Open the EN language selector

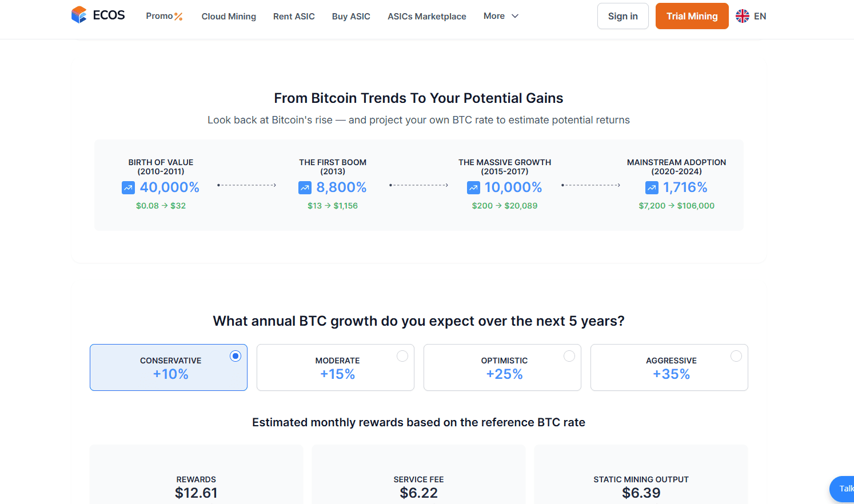point(760,16)
